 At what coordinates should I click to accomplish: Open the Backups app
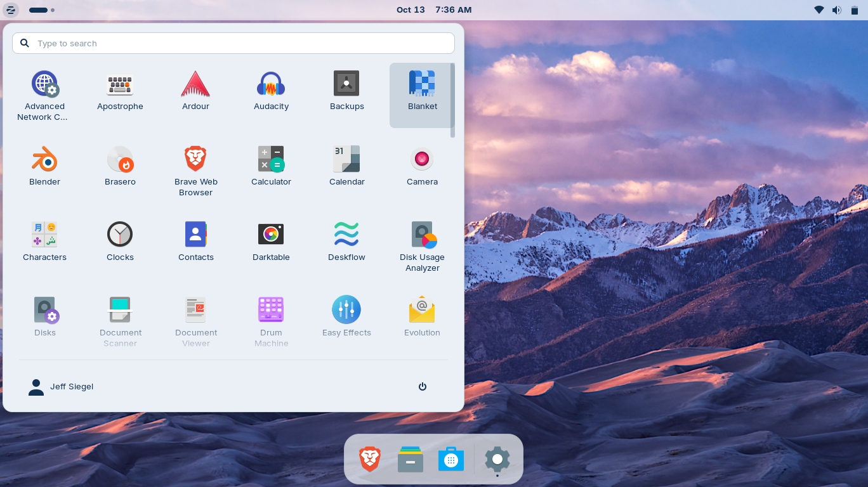(346, 95)
